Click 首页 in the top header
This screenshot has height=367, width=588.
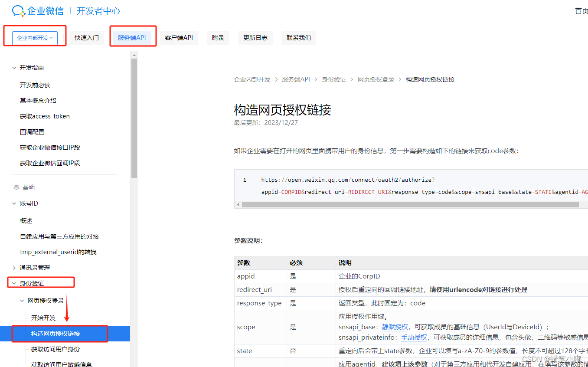581,11
